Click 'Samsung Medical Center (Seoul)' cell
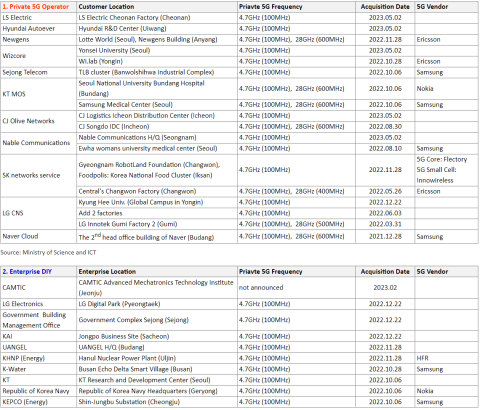The width and height of the screenshot is (480, 410). click(157, 105)
